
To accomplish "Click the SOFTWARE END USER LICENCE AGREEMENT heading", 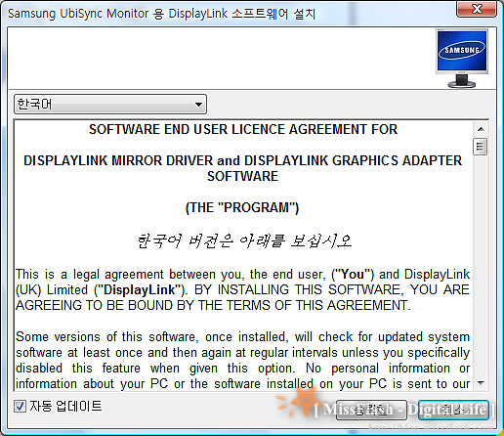I will coord(243,129).
